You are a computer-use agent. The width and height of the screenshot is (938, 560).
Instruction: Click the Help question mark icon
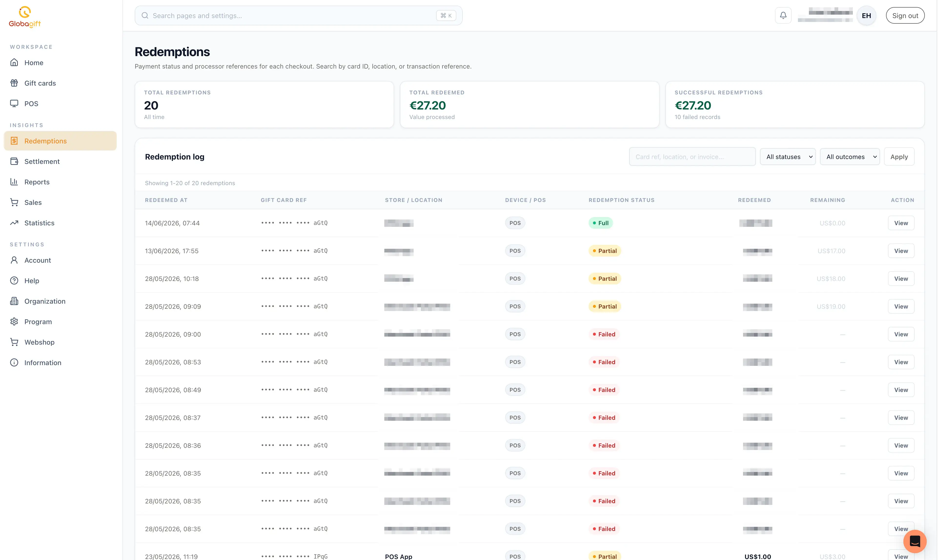[x=14, y=281]
